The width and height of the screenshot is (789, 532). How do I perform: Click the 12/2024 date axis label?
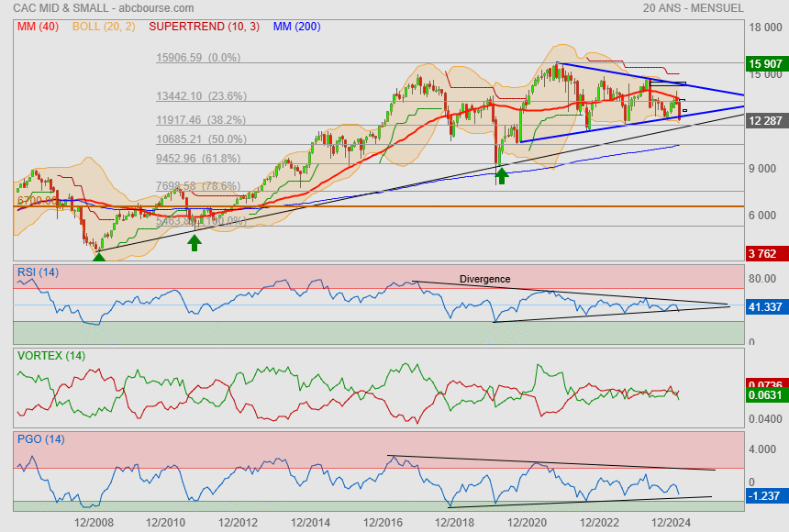point(672,523)
